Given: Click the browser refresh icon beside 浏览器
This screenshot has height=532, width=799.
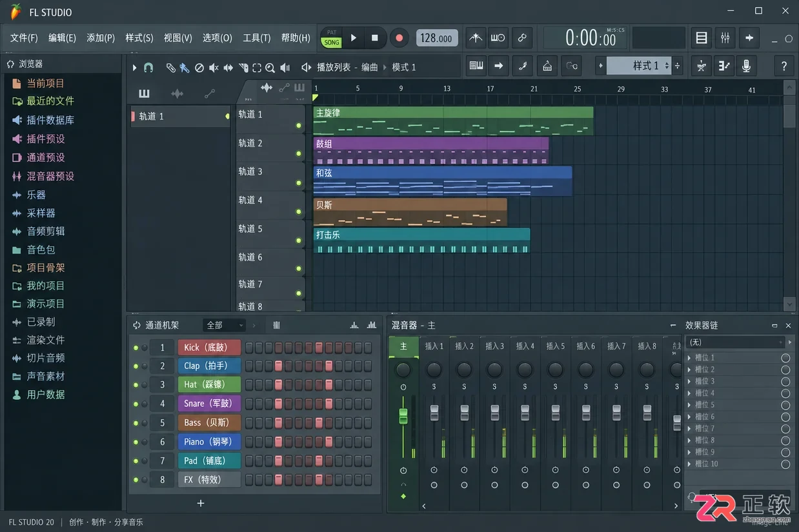Looking at the screenshot, I should (10, 64).
